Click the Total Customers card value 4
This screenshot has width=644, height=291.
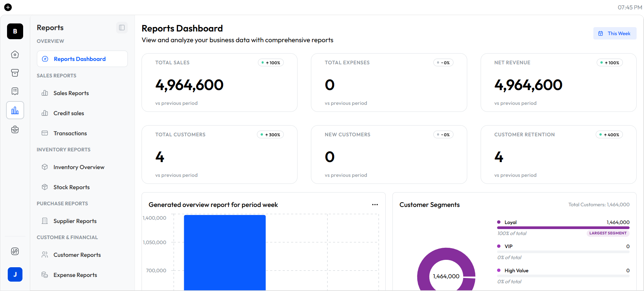[160, 157]
